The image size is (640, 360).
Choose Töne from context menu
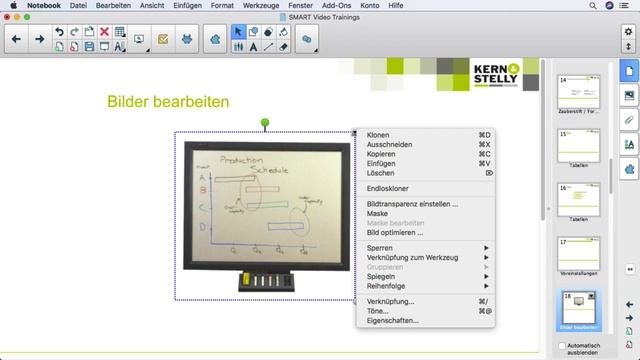click(425, 311)
